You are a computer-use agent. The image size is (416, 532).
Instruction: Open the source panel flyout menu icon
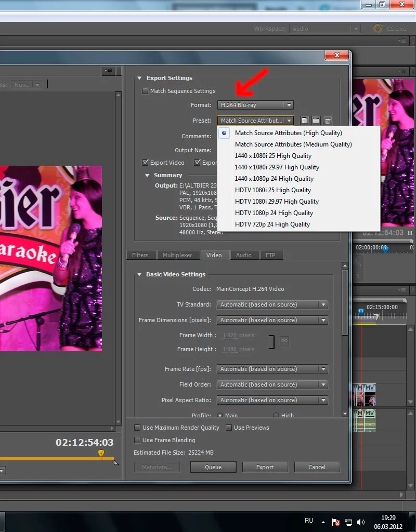click(108, 71)
